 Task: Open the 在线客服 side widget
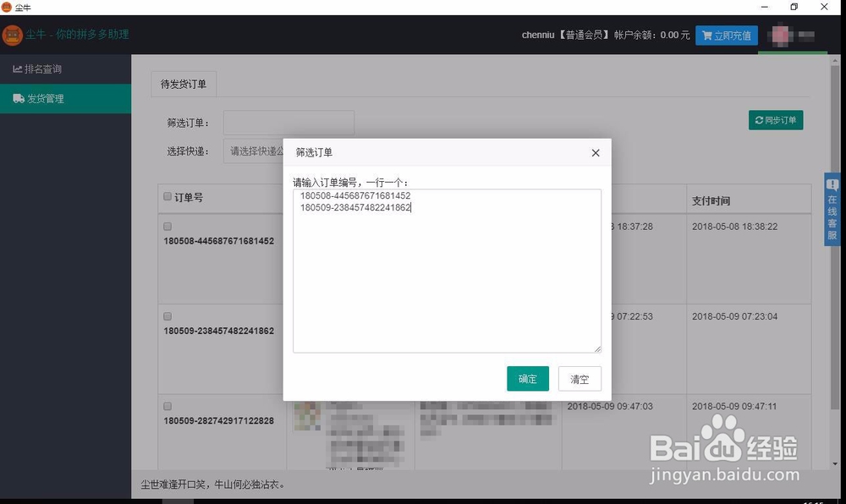coord(832,209)
